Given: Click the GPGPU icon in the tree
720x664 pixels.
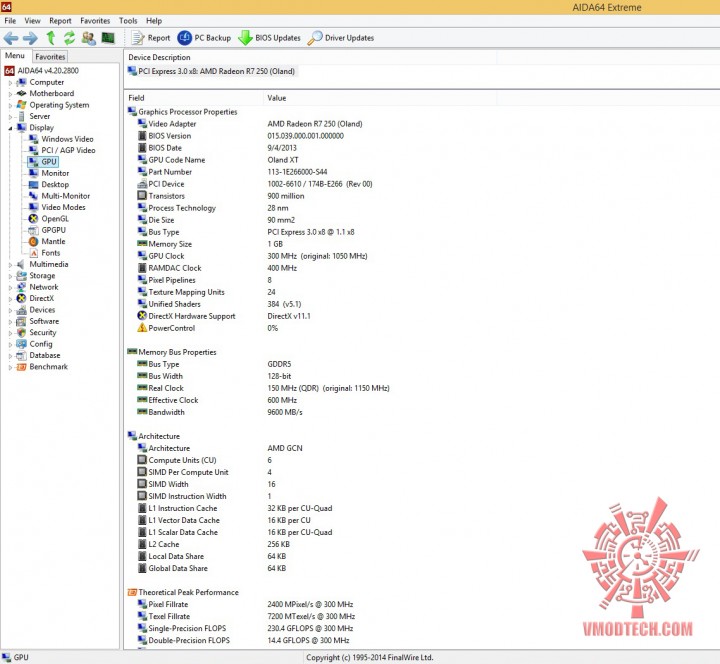Looking at the screenshot, I should [33, 230].
